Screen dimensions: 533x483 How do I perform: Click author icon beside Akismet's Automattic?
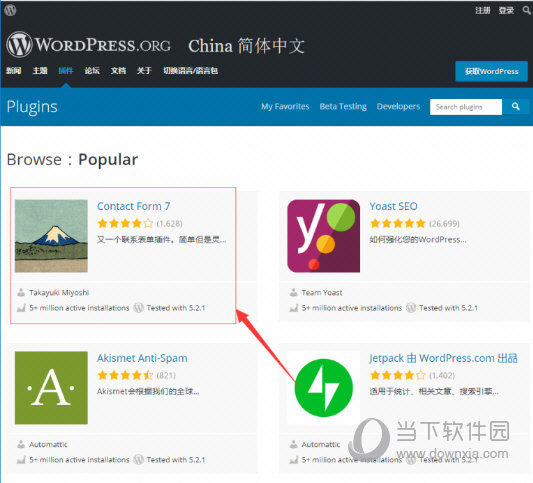click(21, 444)
